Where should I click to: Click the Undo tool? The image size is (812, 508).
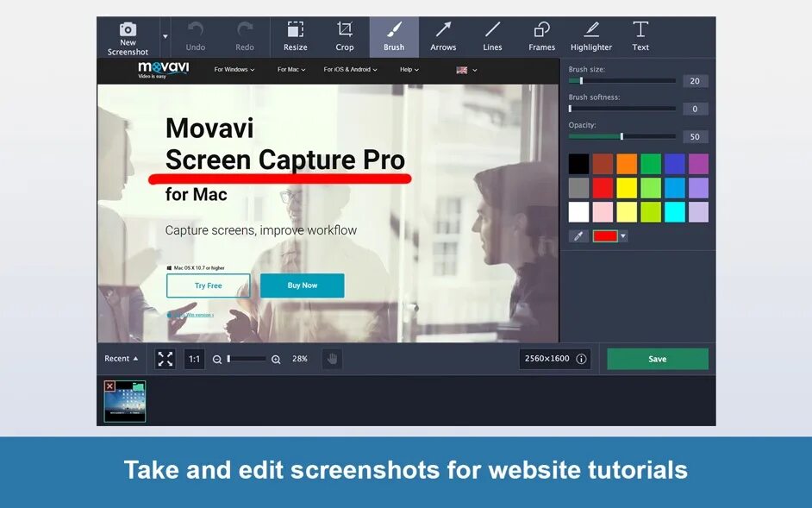pyautogui.click(x=195, y=37)
